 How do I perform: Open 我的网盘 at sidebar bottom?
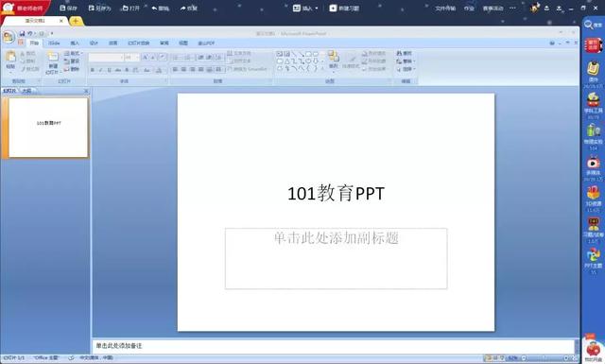594,352
